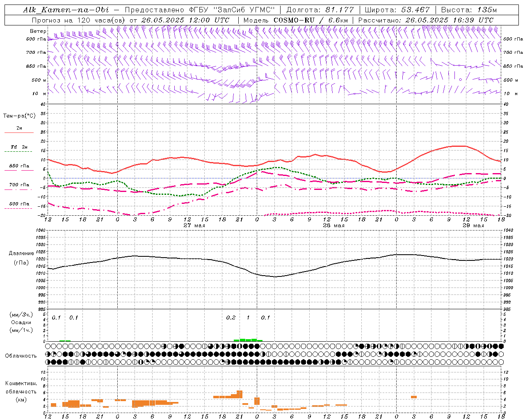Click the (км) unit label
This screenshot has height=420, width=525.
pos(21,399)
